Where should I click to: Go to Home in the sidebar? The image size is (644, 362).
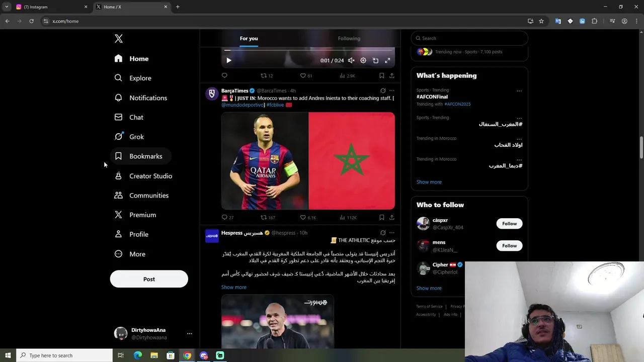click(131, 59)
